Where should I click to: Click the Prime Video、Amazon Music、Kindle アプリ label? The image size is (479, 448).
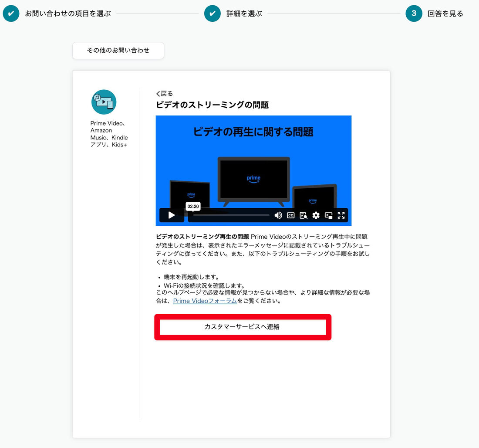pos(109,134)
